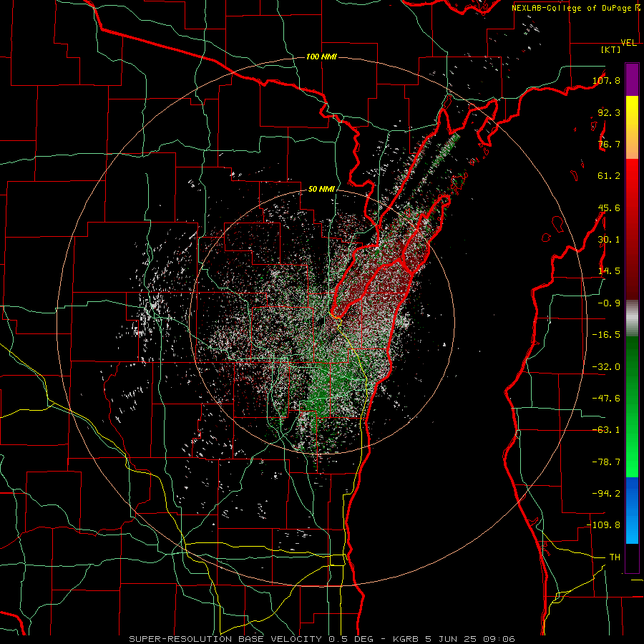Select the -0.9 value on velocity scale
The width and height of the screenshot is (644, 644).
609,303
